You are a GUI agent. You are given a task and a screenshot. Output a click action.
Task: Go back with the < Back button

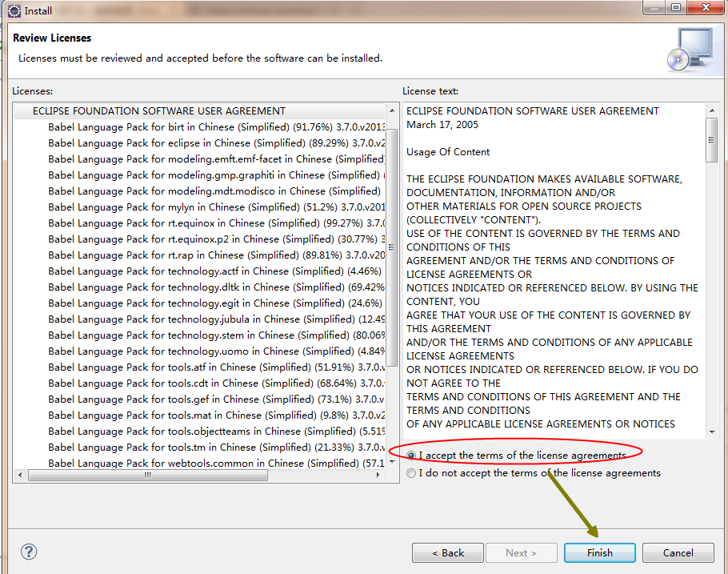coord(447,552)
